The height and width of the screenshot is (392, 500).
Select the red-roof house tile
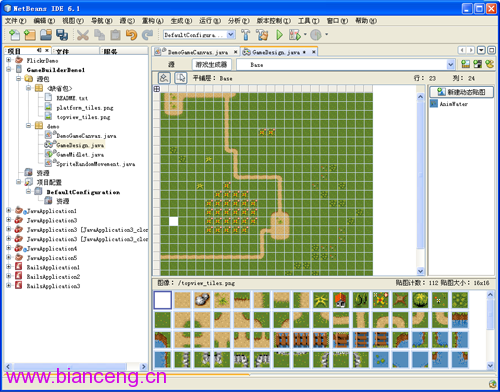pyautogui.click(x=341, y=300)
